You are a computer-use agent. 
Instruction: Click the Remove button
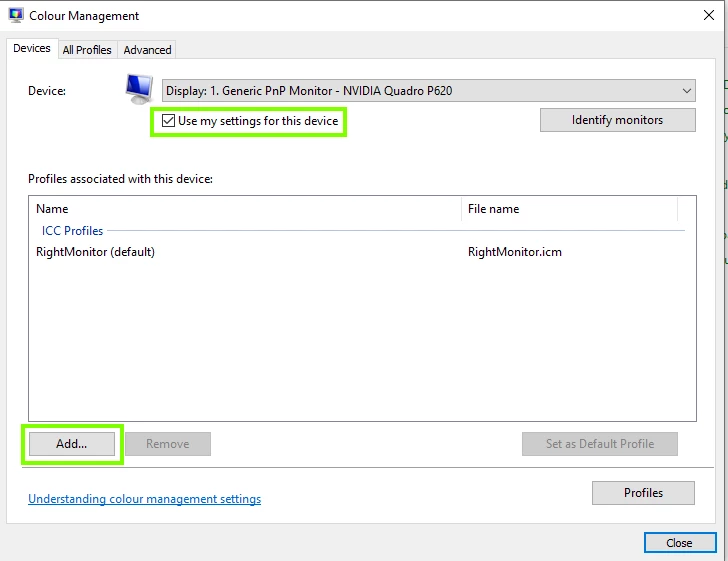[168, 444]
